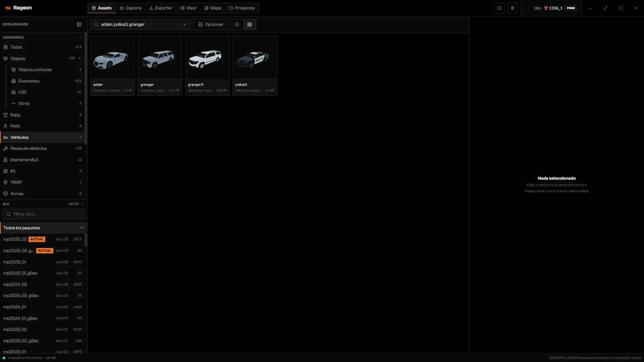Open settings gear icon in top bar
The height and width of the screenshot is (362, 644).
[513, 8]
